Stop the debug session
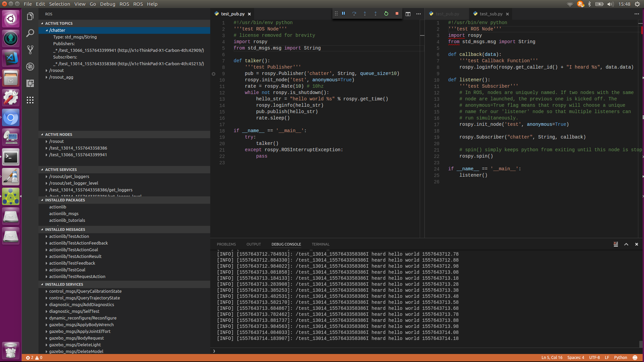The image size is (644, 362). 397,14
